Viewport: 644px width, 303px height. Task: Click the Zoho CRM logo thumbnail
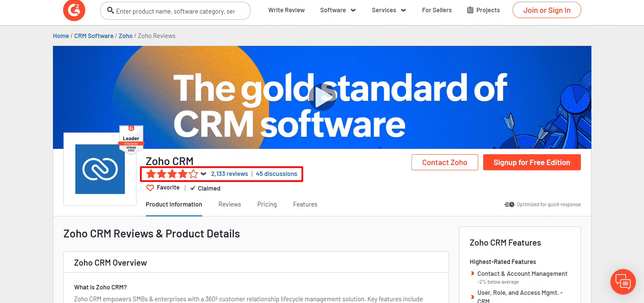[x=100, y=169]
